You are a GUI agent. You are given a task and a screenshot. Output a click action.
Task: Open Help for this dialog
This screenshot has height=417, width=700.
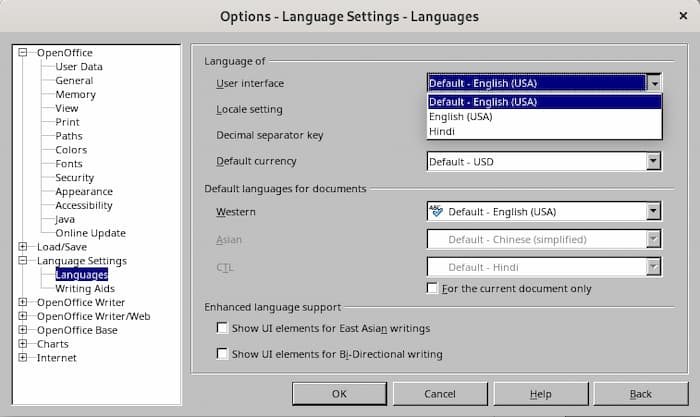pyautogui.click(x=540, y=394)
